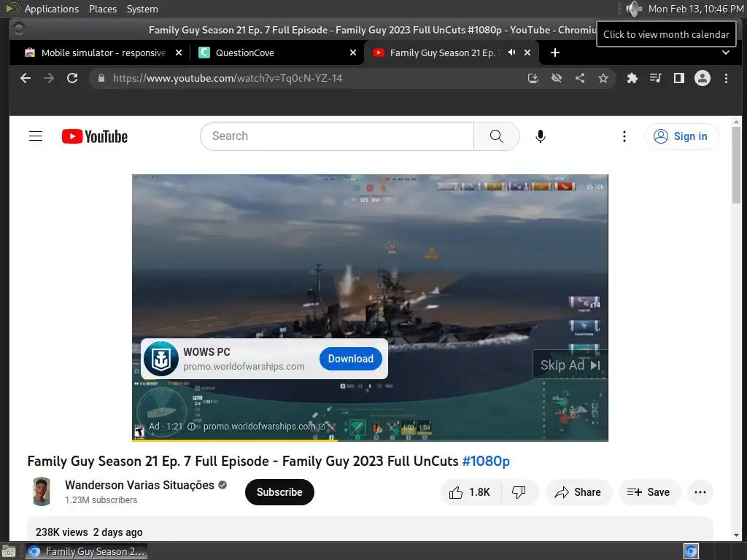Open the Applications menu
The image size is (747, 560).
pos(52,9)
